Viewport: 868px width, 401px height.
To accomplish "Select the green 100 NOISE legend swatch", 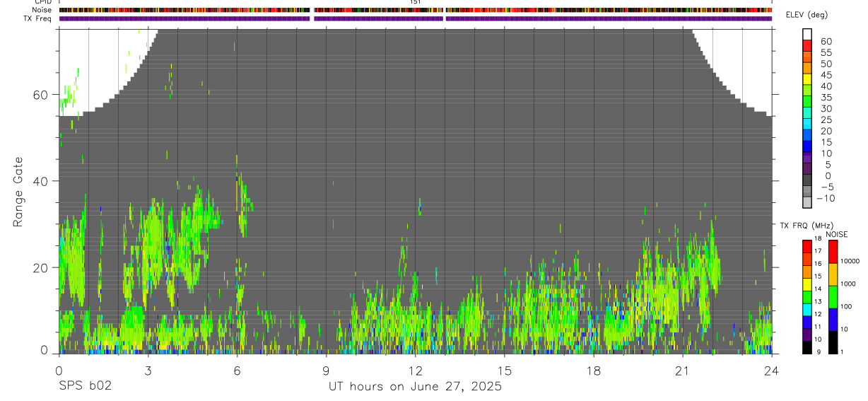I will (833, 297).
